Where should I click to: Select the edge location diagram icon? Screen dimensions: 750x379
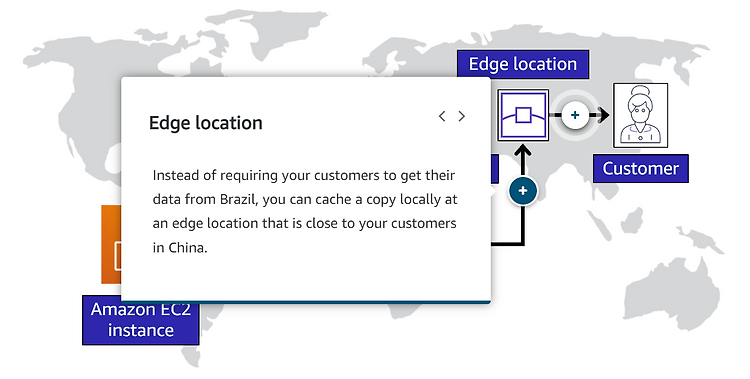pyautogui.click(x=523, y=115)
